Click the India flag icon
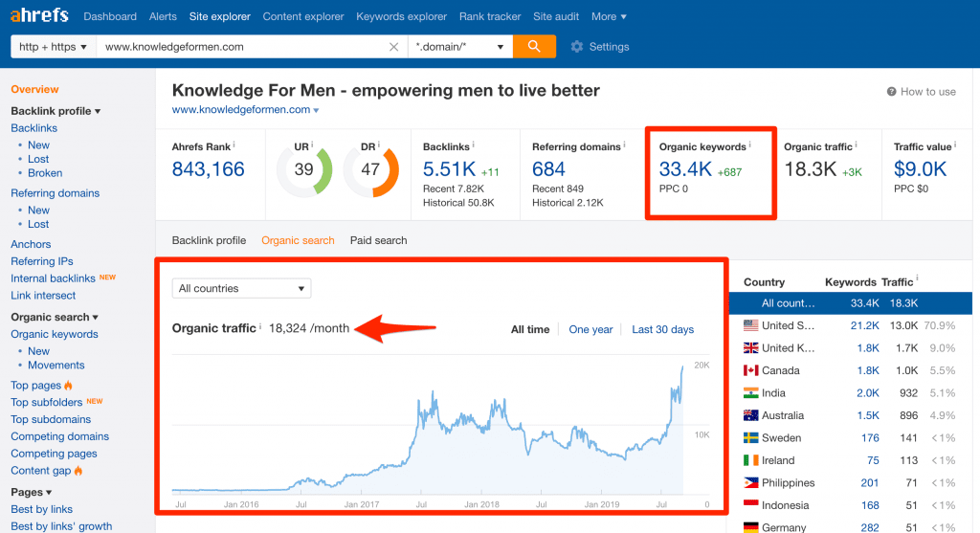This screenshot has height=533, width=980. (x=750, y=392)
